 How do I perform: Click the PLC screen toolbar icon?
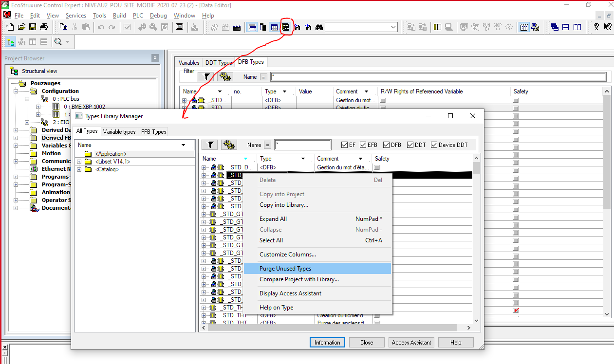536,27
